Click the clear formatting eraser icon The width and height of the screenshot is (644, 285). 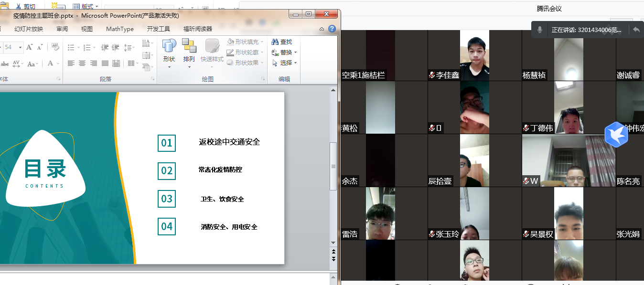point(55,47)
